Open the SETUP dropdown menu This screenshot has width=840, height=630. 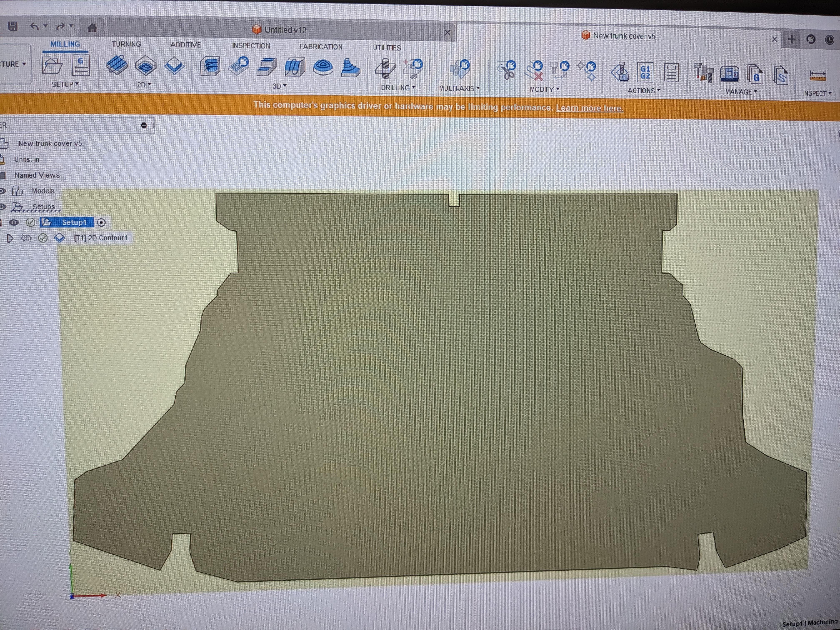click(65, 84)
